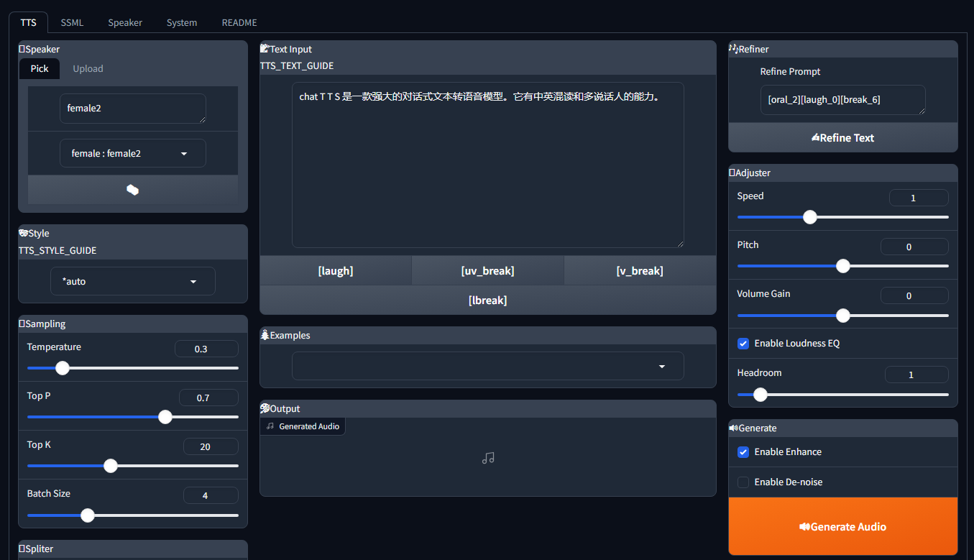Click the dice icon button under Speaker
Image resolution: width=974 pixels, height=560 pixels.
click(x=132, y=190)
